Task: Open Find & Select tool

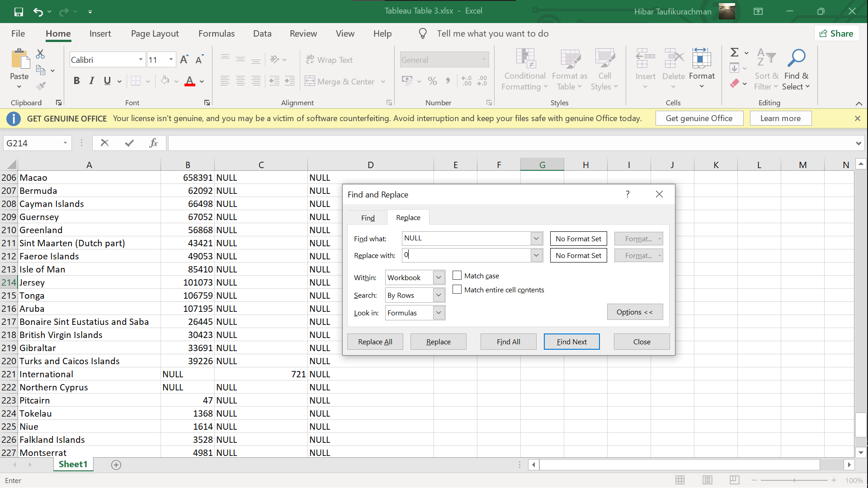Action: click(796, 69)
